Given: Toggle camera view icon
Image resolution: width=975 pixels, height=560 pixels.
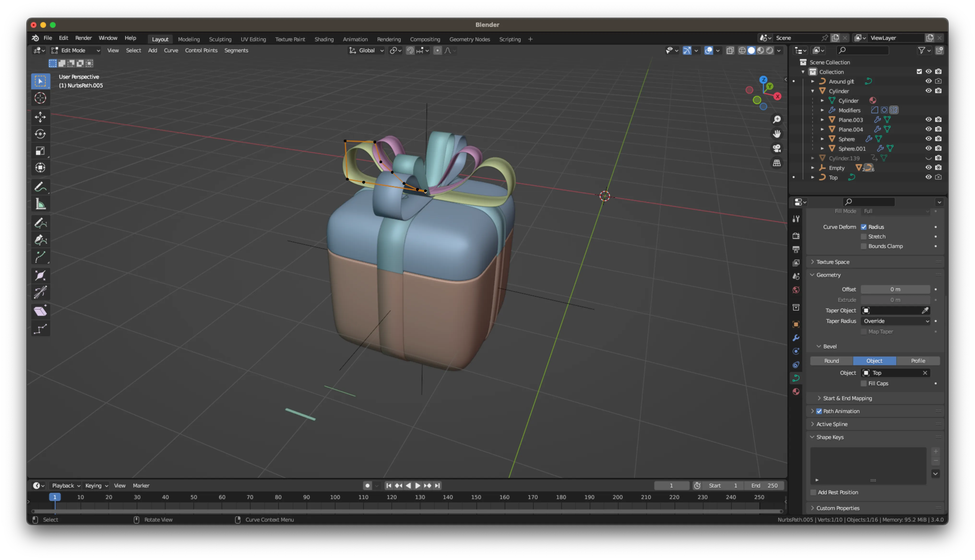Looking at the screenshot, I should 777,149.
